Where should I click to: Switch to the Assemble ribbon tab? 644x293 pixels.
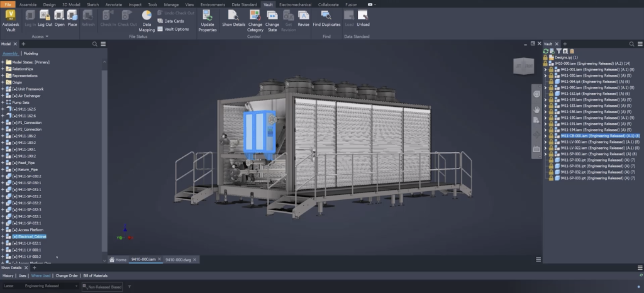[x=28, y=4]
